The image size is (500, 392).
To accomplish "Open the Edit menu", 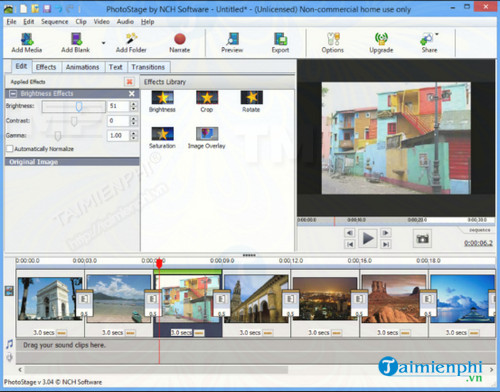I will (x=29, y=22).
